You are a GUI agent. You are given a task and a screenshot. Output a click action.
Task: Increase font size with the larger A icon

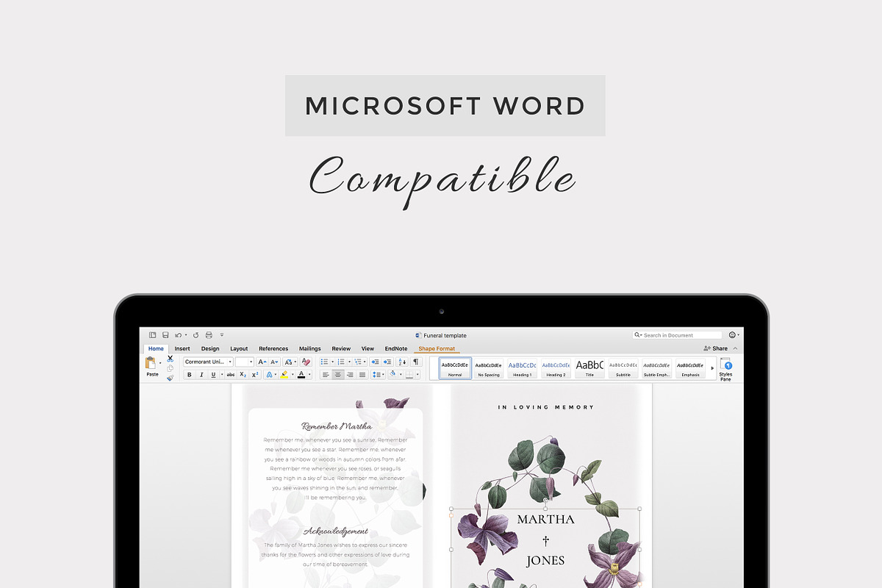[x=262, y=362]
